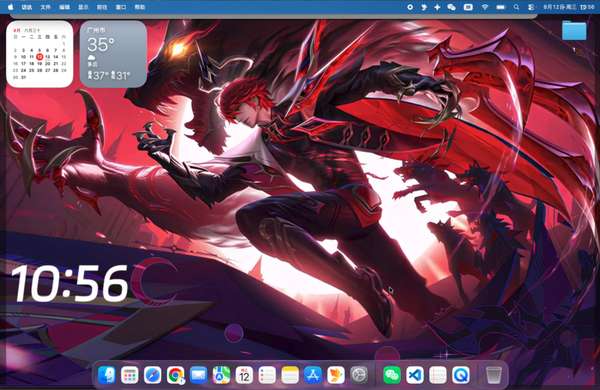Open the orange bird app in Dock
This screenshot has width=600, height=390.
tap(336, 375)
